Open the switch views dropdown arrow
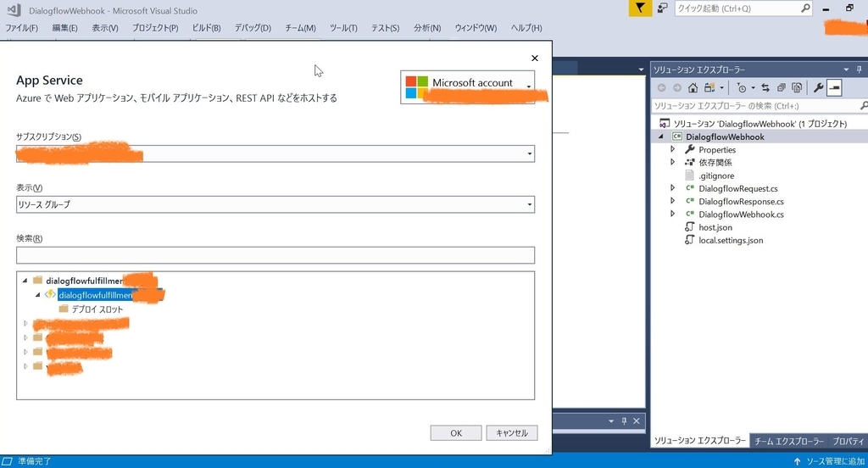This screenshot has width=868, height=468. (722, 88)
